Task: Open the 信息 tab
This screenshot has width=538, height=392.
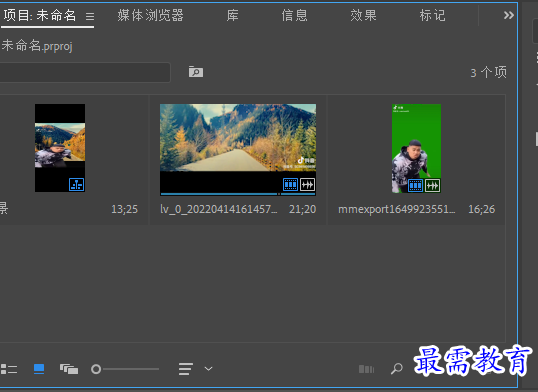Action: (294, 15)
